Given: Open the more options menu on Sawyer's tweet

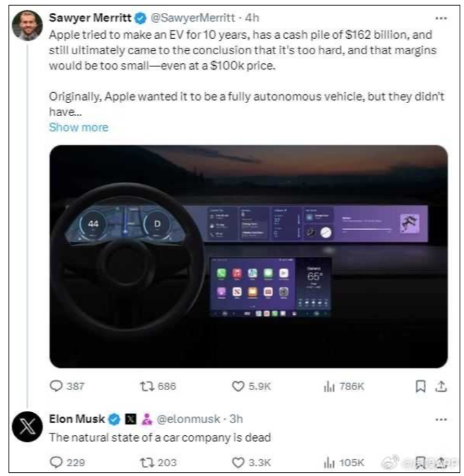Looking at the screenshot, I should [441, 18].
